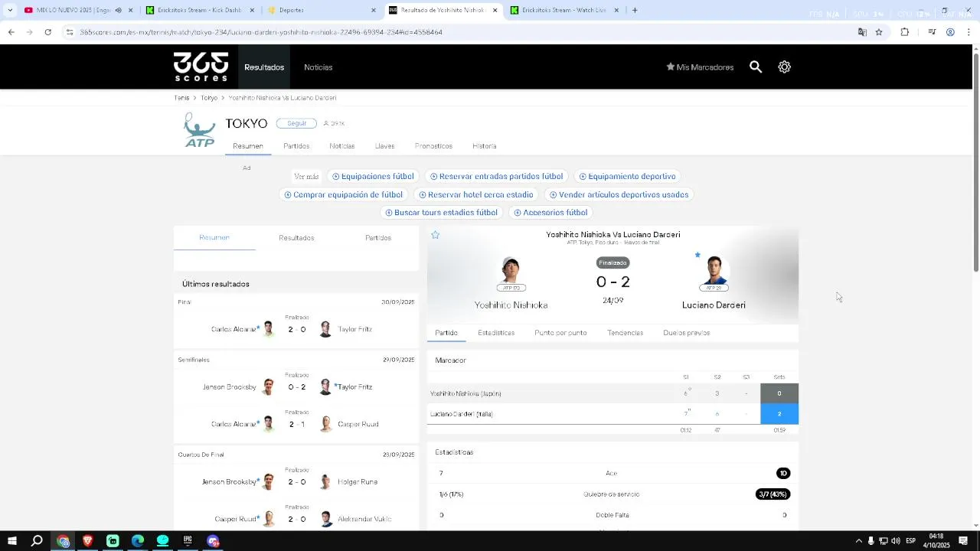980x551 pixels.
Task: Favorite the match with the star outline
Action: click(x=436, y=235)
